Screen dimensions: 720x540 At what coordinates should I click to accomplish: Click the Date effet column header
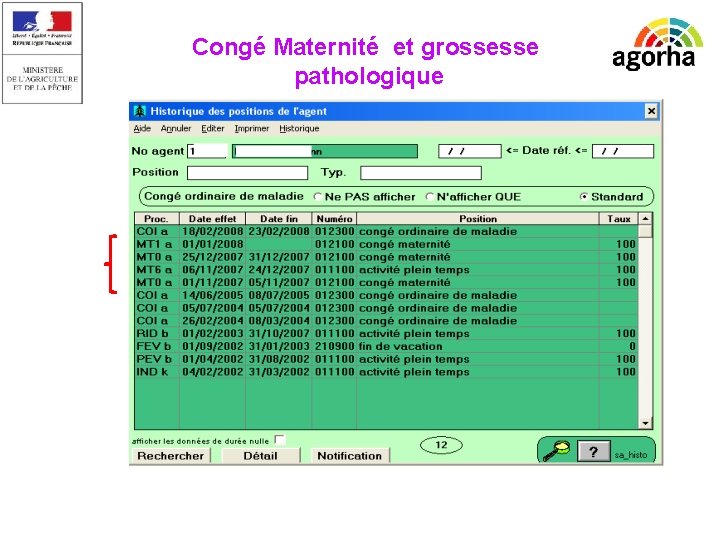pyautogui.click(x=212, y=219)
